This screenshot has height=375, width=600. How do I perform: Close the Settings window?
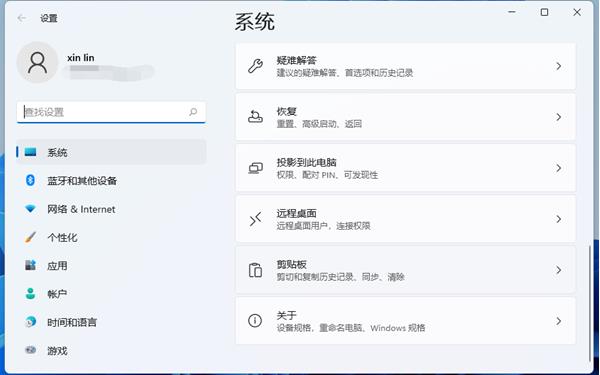coord(577,12)
